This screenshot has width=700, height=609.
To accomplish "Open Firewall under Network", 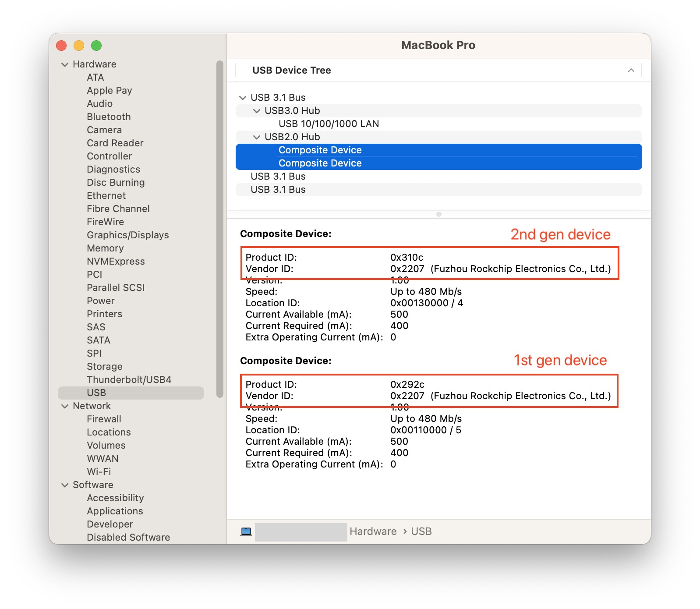I will [x=104, y=419].
